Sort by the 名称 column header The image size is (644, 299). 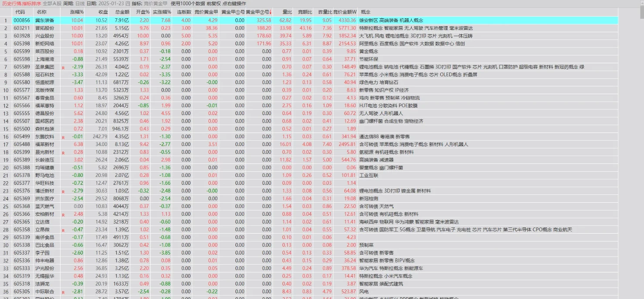click(x=42, y=12)
